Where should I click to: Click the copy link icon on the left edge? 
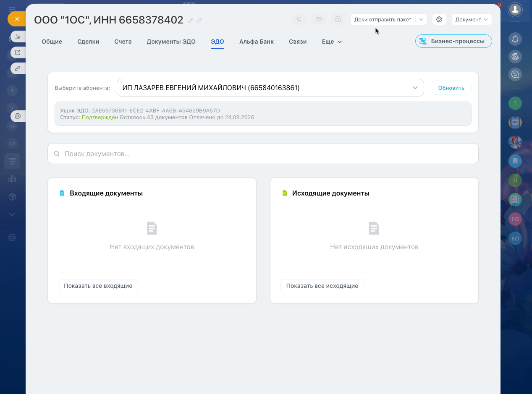click(x=18, y=68)
